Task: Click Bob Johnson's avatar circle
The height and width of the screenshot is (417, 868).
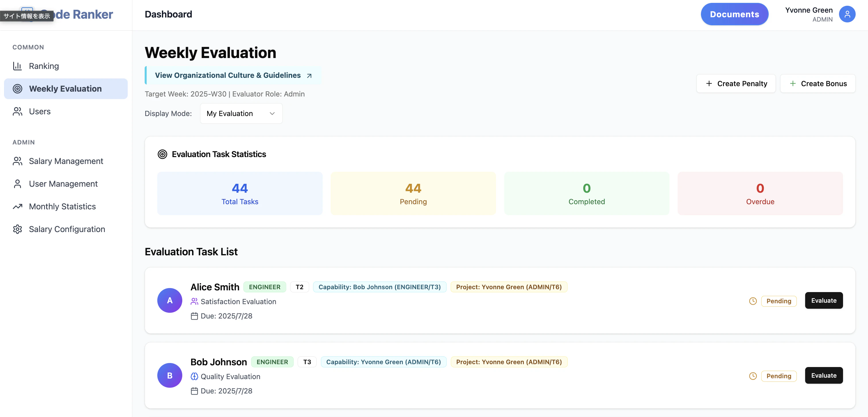Action: [x=169, y=375]
